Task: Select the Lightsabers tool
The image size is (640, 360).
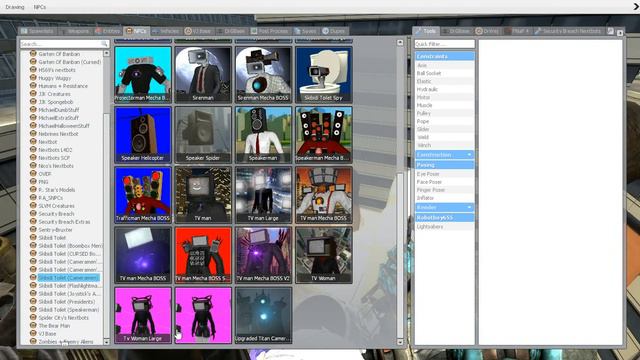Action: pos(444,227)
